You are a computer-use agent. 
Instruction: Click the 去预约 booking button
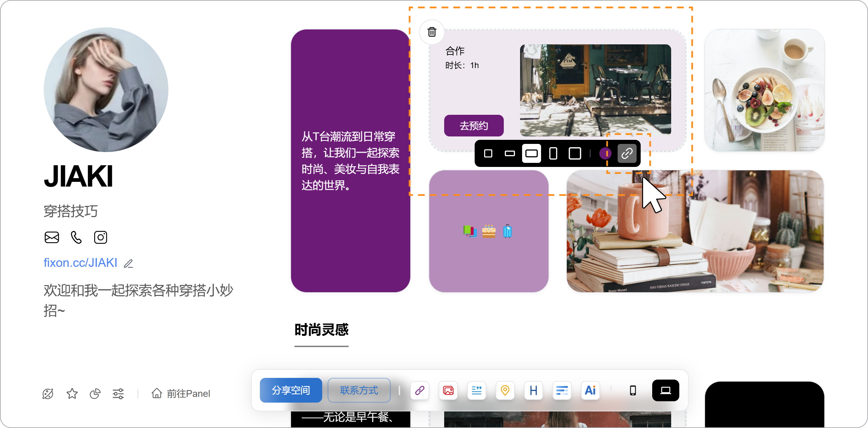(x=474, y=126)
